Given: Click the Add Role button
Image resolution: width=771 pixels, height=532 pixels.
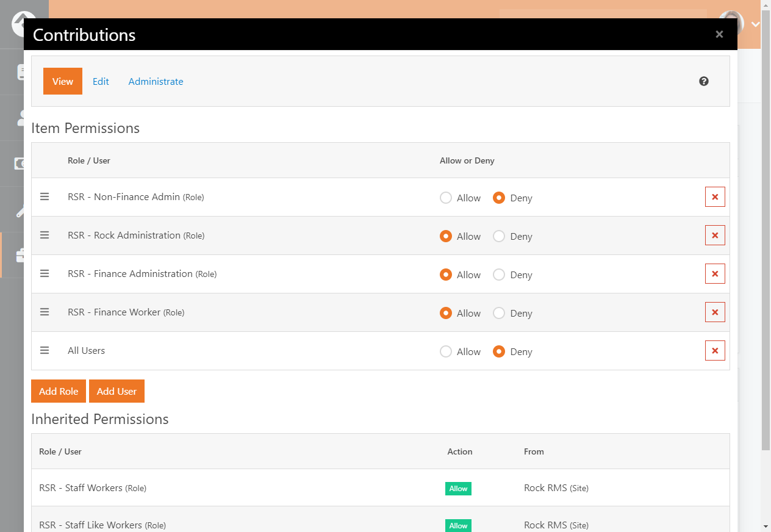Looking at the screenshot, I should (59, 391).
